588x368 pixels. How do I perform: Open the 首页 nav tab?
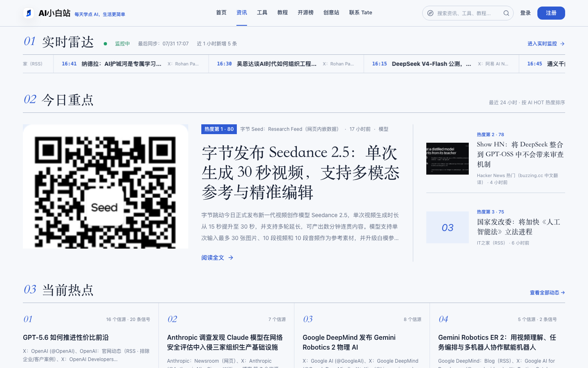click(x=221, y=13)
